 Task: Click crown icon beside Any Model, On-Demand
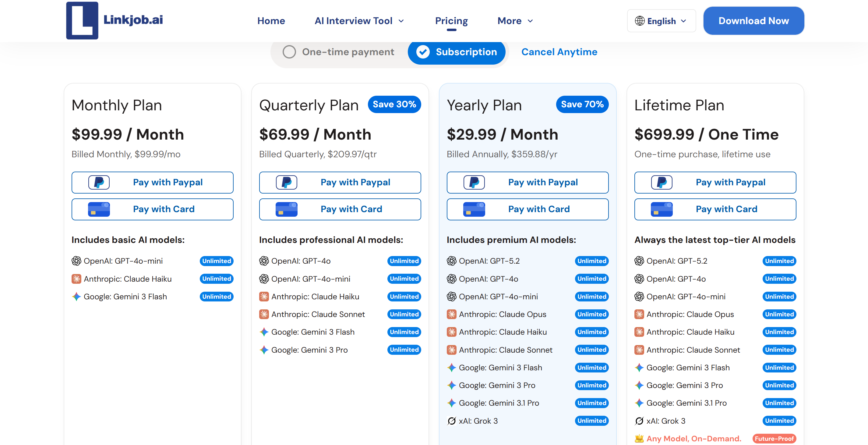(640, 439)
